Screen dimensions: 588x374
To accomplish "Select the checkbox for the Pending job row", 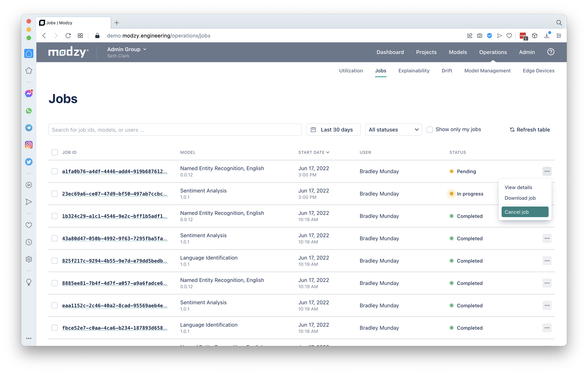I will point(54,171).
